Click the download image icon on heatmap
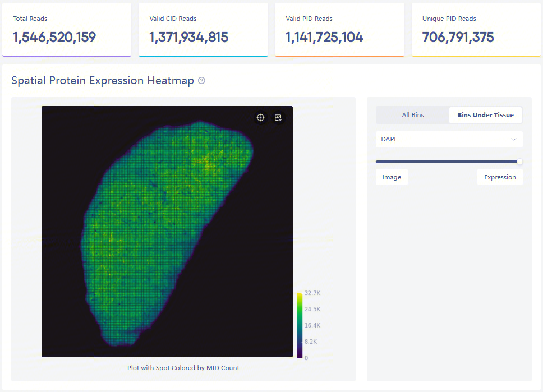Screen dimensions: 543x392 click(x=278, y=117)
